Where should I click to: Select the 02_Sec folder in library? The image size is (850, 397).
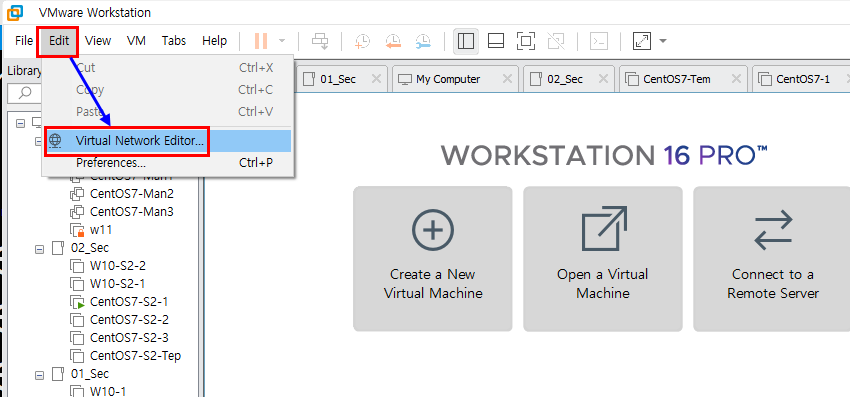point(89,248)
